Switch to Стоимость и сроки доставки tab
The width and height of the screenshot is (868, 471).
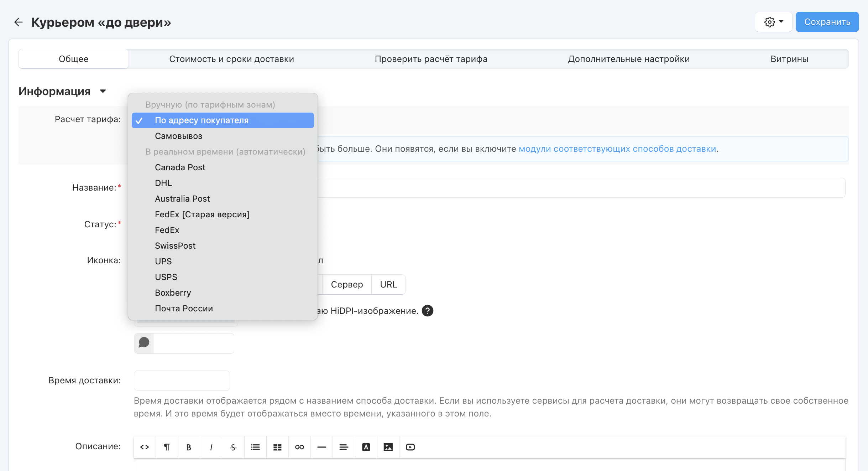pos(231,59)
